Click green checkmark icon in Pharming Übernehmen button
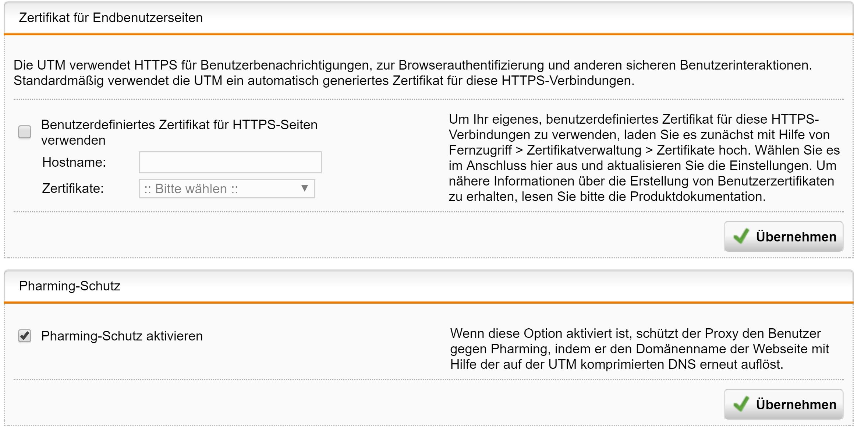The image size is (868, 431). coord(741,404)
